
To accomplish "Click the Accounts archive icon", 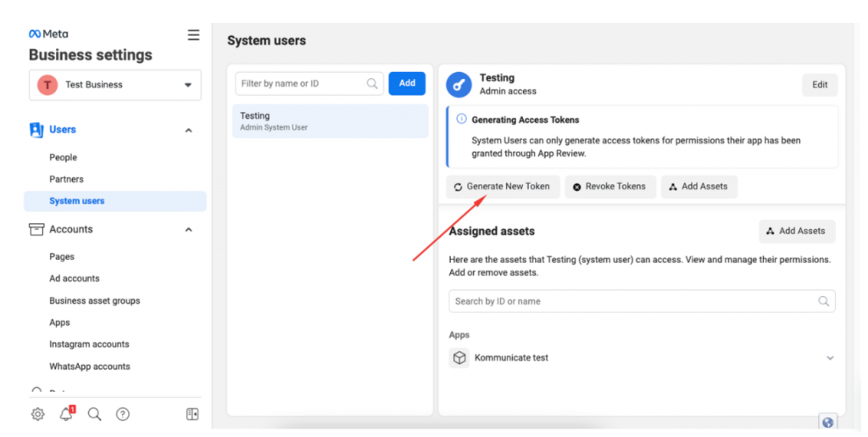I will click(36, 229).
